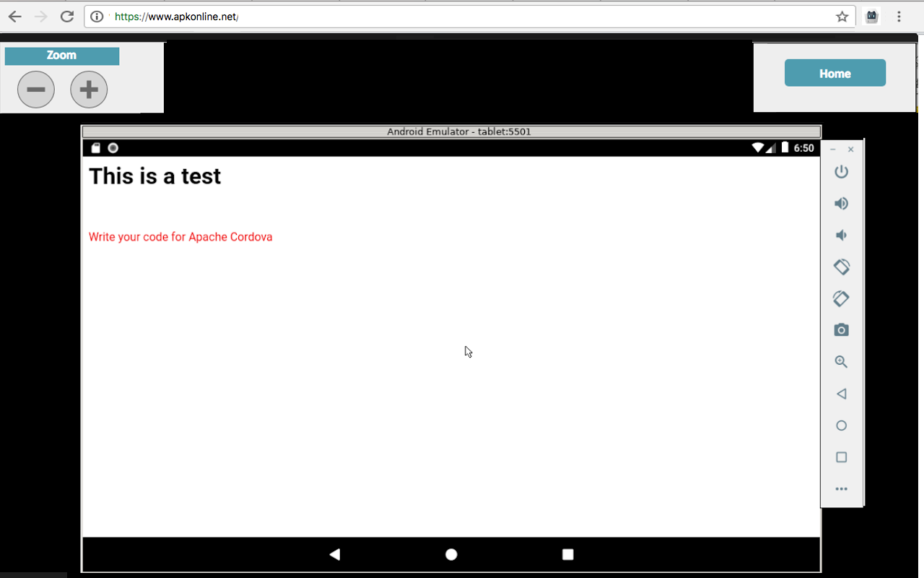
Task: Open extended controls via the three dots
Action: pos(841,489)
